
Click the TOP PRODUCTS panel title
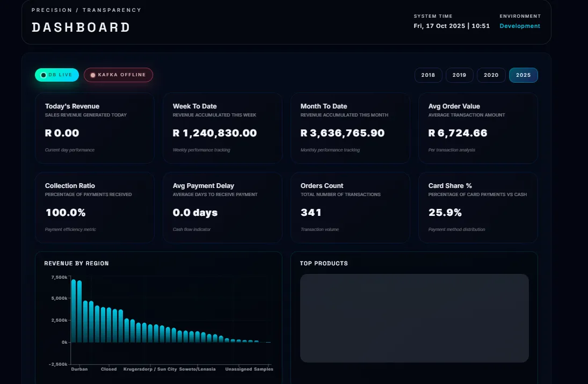[x=324, y=263]
